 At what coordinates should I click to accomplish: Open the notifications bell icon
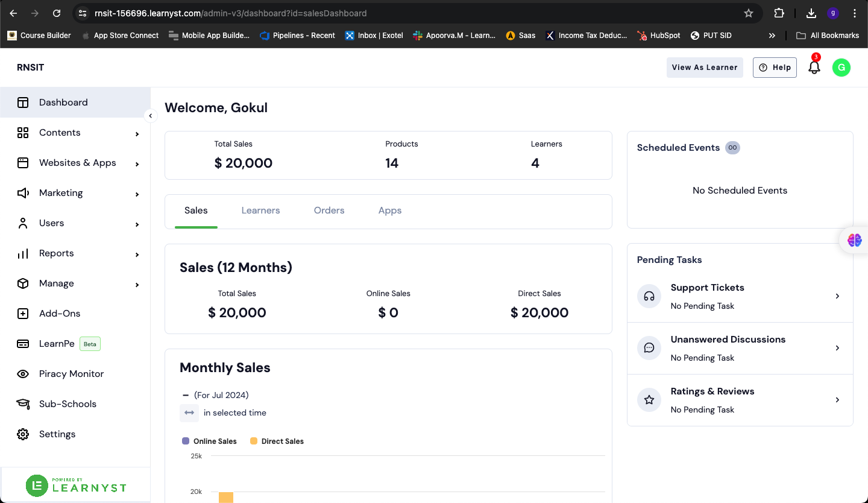pos(814,67)
